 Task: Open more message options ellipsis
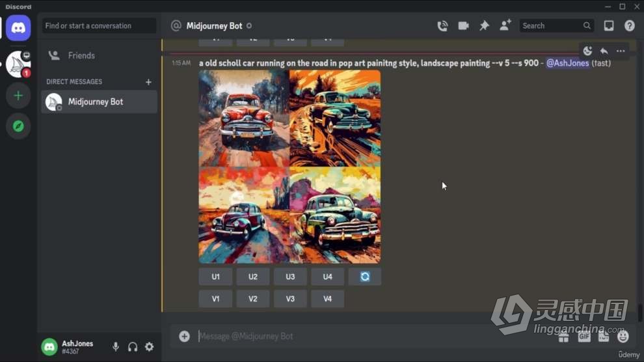point(621,51)
